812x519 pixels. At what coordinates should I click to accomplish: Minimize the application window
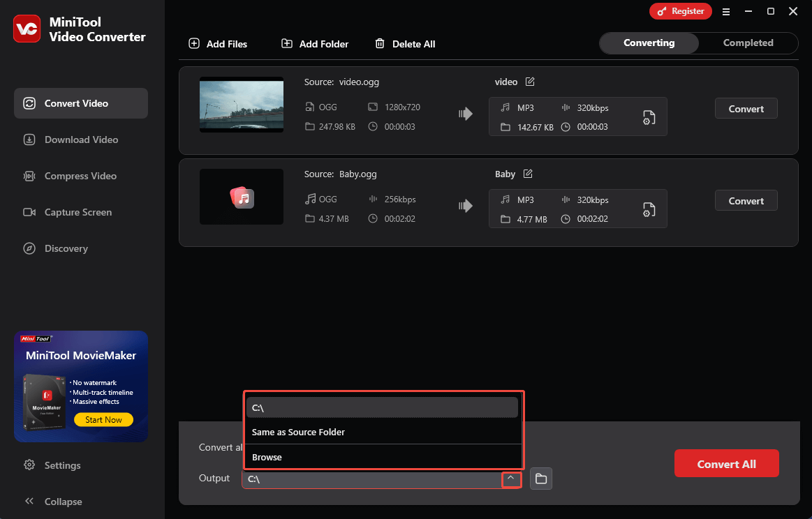748,11
